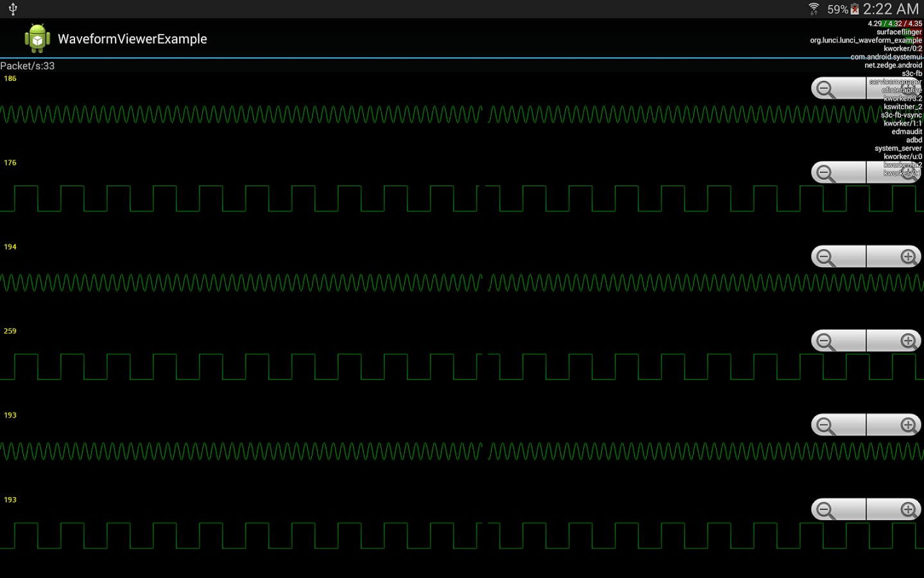
Task: Tap the yellow value 176
Action: [10, 162]
